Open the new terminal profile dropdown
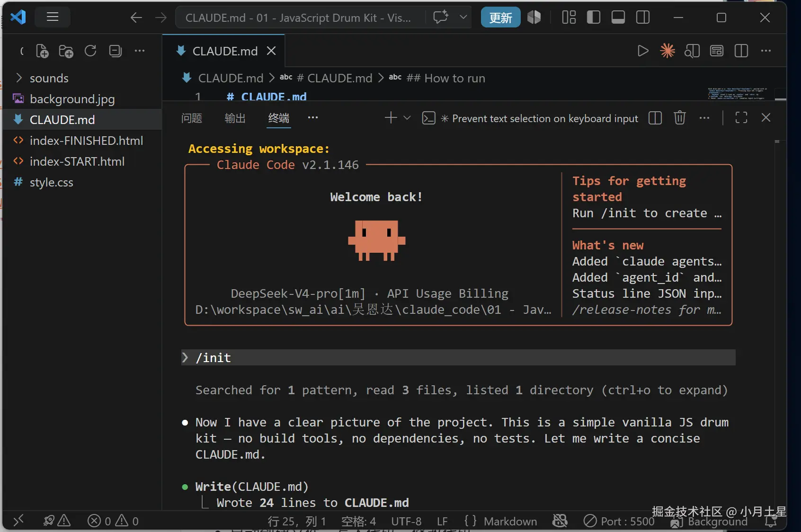Viewport: 801px width, 532px height. point(407,118)
